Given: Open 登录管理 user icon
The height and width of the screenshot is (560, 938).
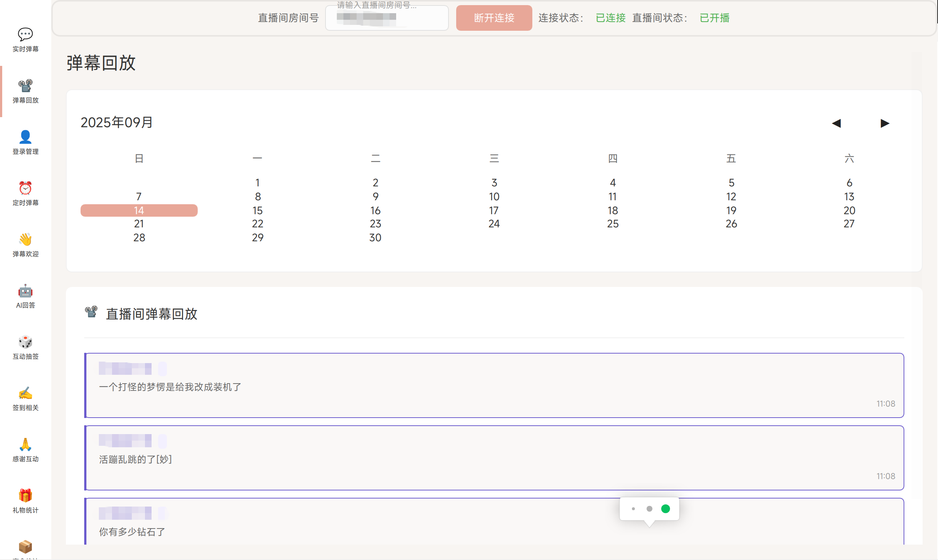Looking at the screenshot, I should coord(25,137).
